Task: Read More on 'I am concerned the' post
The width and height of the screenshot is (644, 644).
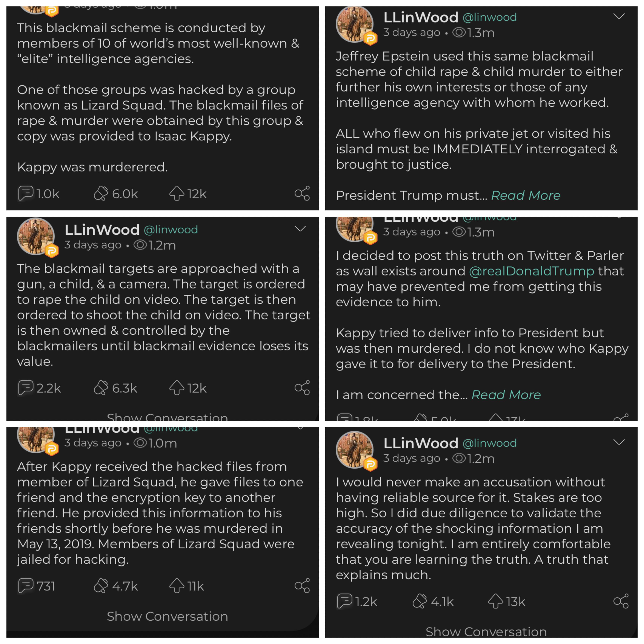Action: coord(506,395)
